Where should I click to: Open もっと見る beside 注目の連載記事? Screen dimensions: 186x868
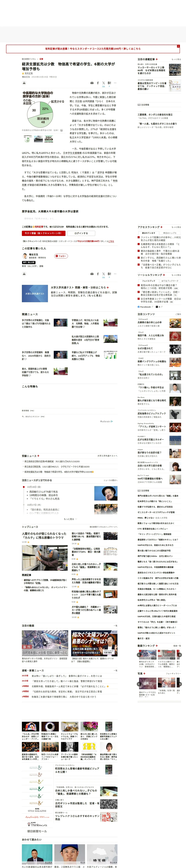coord(176,59)
